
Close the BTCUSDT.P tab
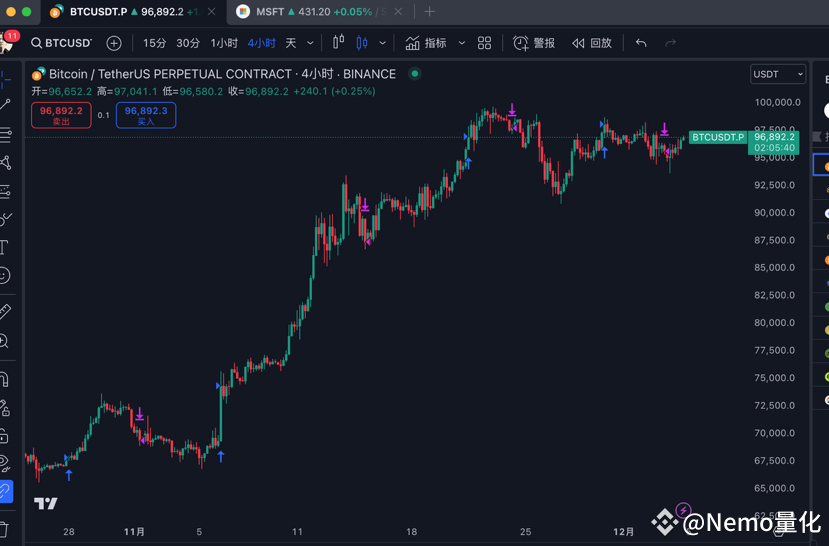[x=211, y=11]
